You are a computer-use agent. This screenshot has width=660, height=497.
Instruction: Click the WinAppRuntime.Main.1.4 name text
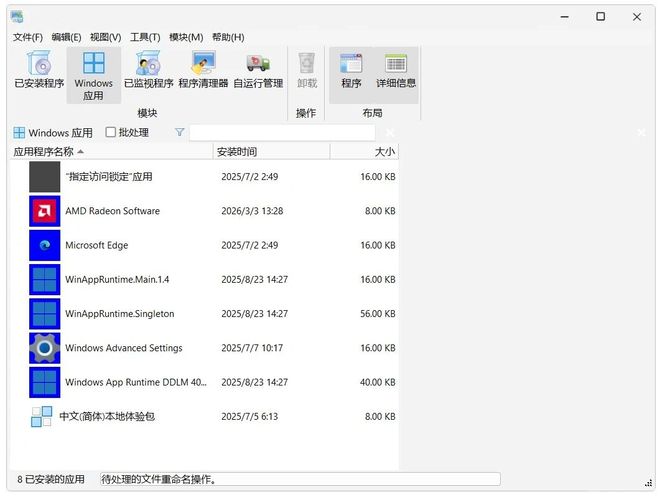click(117, 279)
